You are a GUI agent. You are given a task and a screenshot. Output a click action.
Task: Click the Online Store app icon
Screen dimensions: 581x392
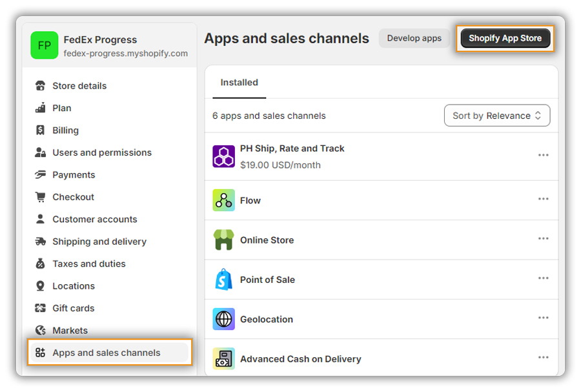tap(223, 240)
